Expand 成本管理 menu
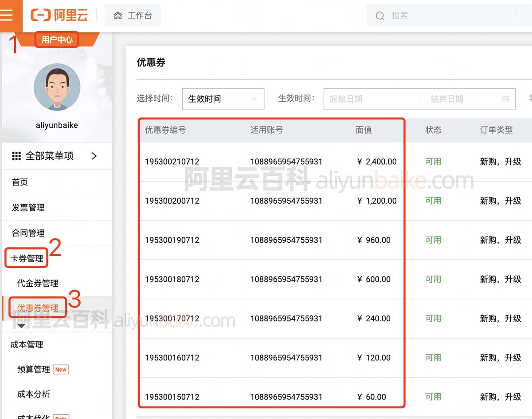 pos(27,344)
